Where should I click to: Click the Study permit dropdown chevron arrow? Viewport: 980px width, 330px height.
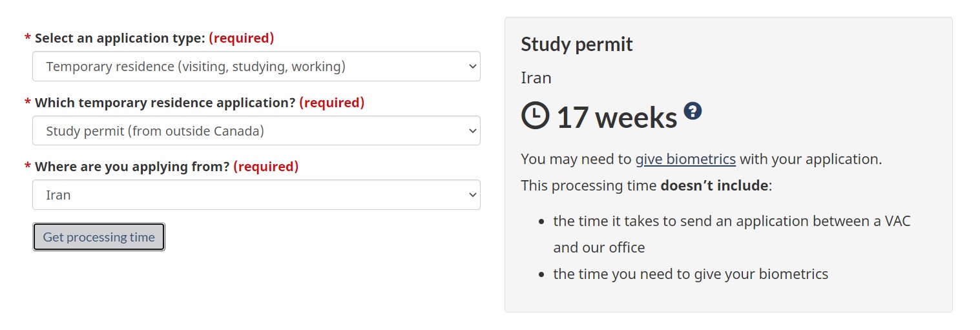472,130
